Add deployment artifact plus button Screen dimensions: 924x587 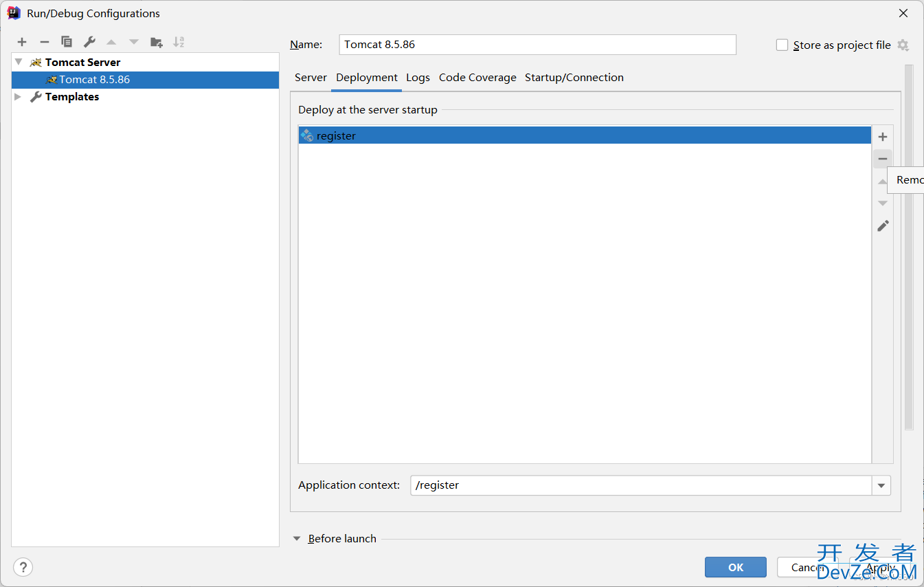883,137
